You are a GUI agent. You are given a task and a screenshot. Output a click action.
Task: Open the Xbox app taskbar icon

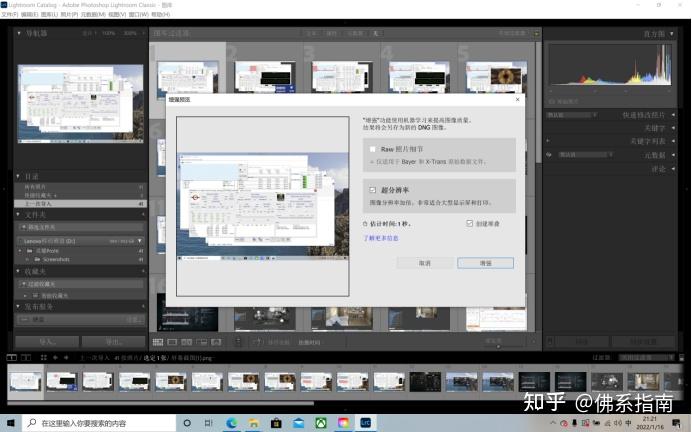click(x=321, y=423)
